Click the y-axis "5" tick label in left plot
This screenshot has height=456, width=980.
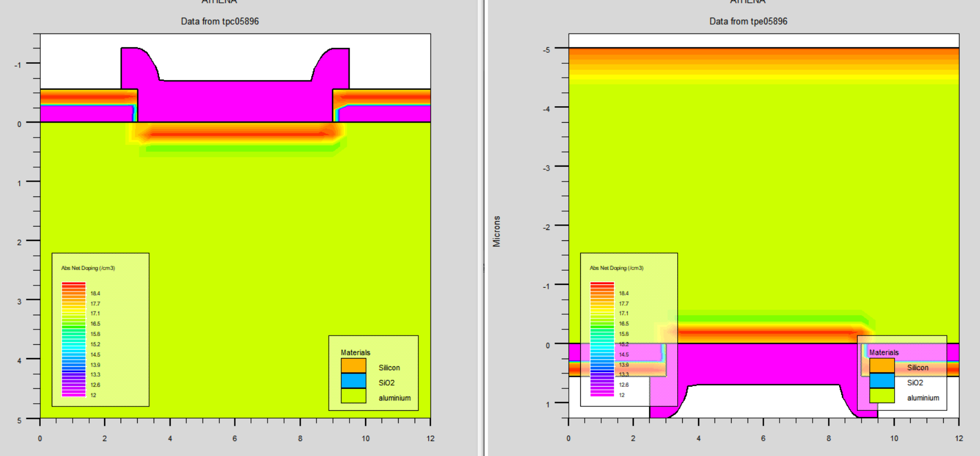pyautogui.click(x=19, y=420)
